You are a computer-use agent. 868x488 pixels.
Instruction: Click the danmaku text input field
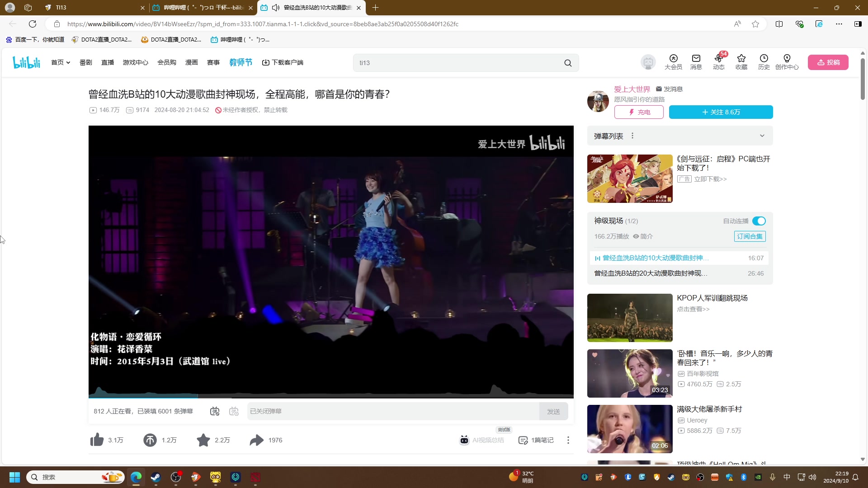(x=393, y=411)
